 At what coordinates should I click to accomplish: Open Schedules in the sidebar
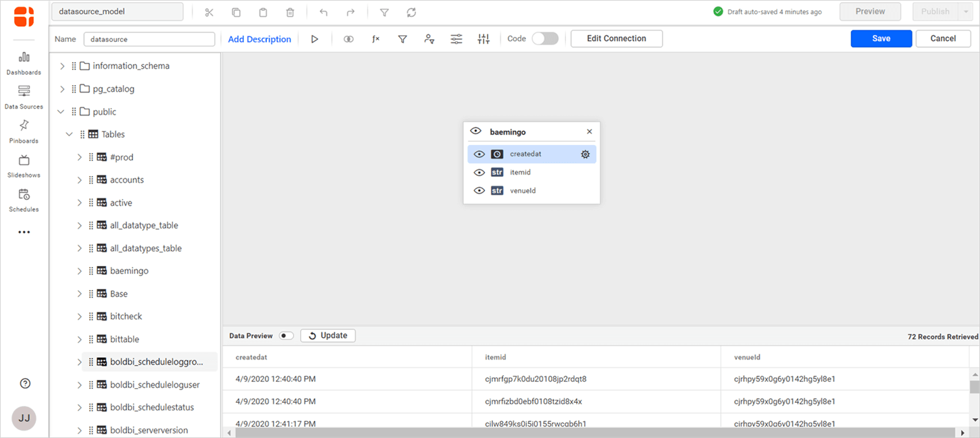[24, 200]
